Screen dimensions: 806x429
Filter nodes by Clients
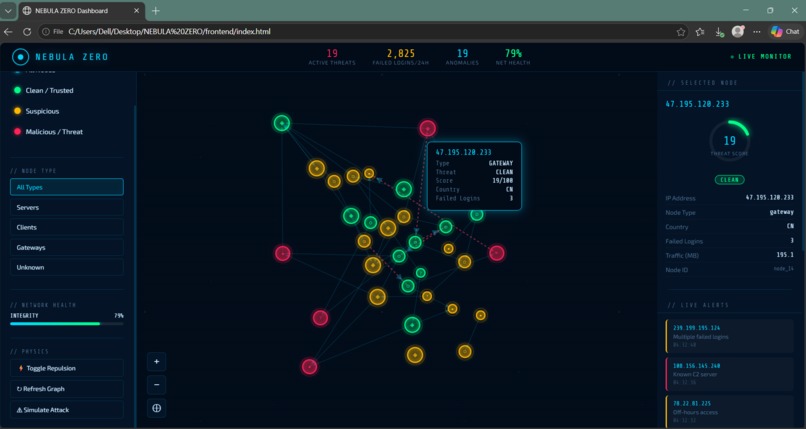pyautogui.click(x=67, y=227)
